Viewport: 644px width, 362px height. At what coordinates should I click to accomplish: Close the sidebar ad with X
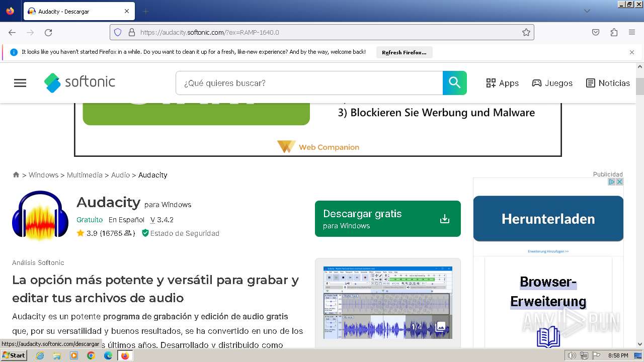(x=620, y=182)
